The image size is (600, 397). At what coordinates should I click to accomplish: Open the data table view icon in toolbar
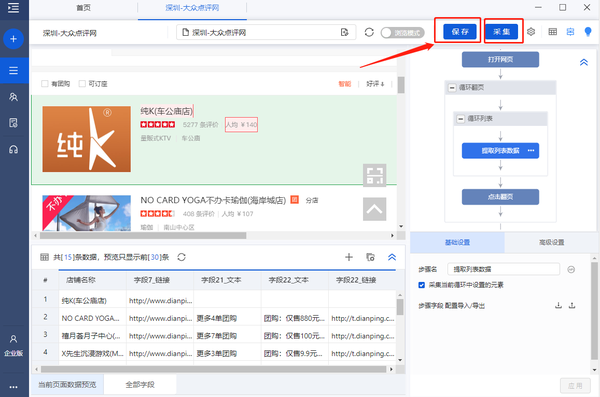[x=553, y=32]
